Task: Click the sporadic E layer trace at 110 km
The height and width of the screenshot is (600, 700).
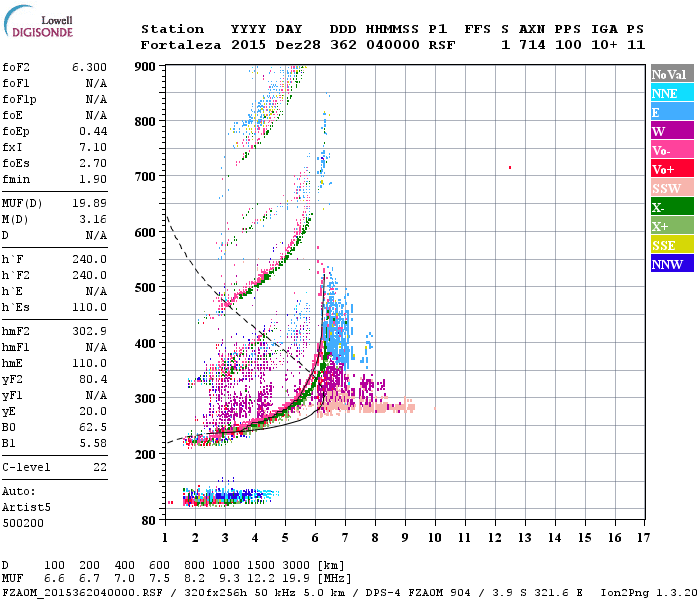Action: click(230, 496)
